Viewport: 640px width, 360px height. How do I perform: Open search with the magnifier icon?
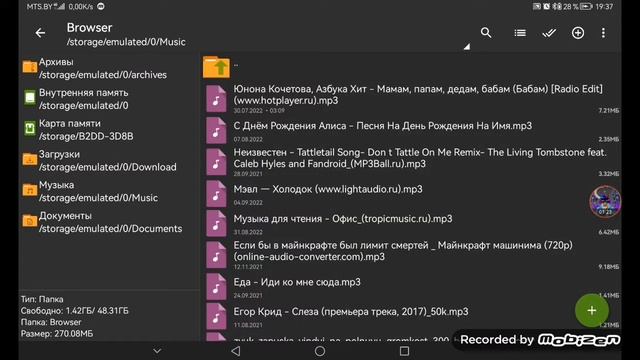click(x=486, y=33)
